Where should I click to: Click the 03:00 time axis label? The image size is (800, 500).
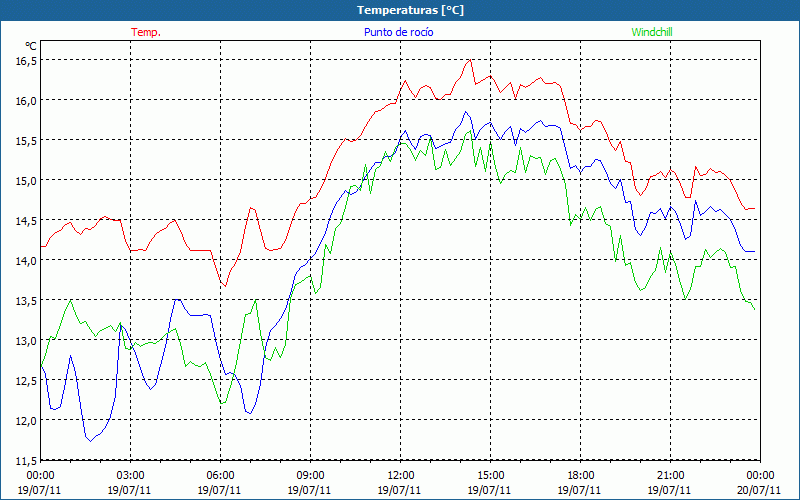coord(131,476)
